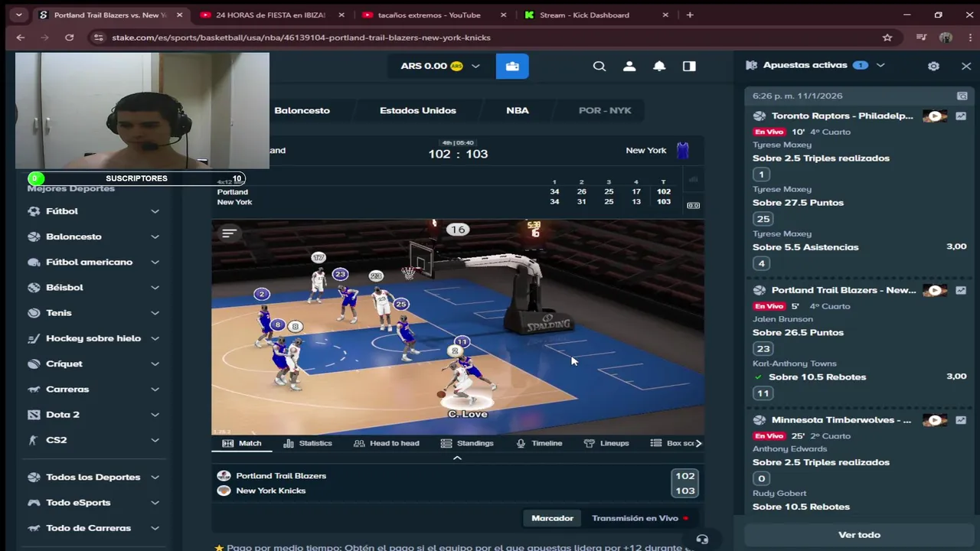Play the Toronto Raptors live stream thumbnail
The image size is (980, 551).
[x=935, y=116]
